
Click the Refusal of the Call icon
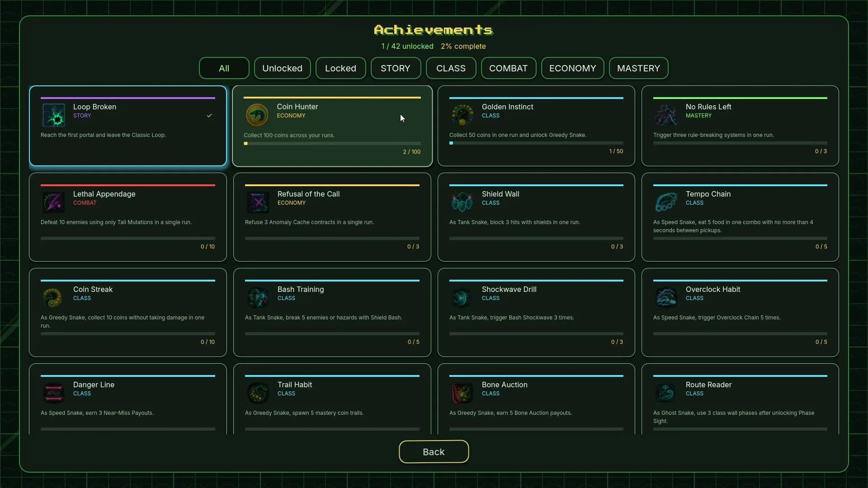click(258, 202)
